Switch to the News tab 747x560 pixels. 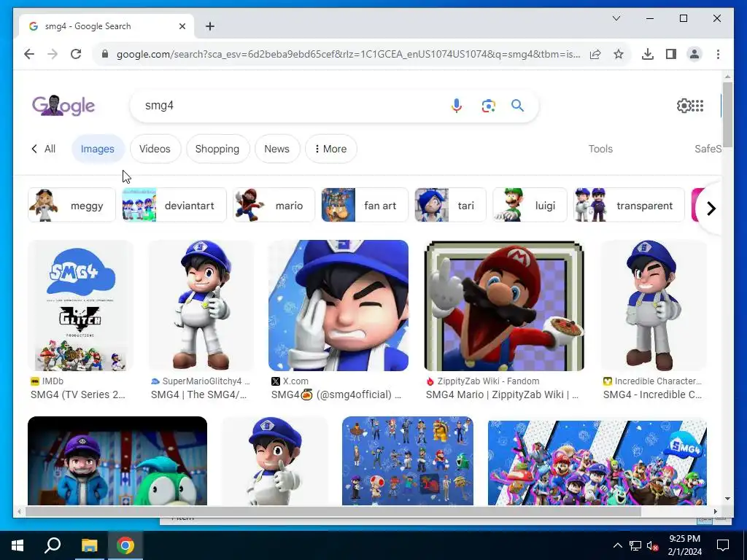(x=276, y=149)
